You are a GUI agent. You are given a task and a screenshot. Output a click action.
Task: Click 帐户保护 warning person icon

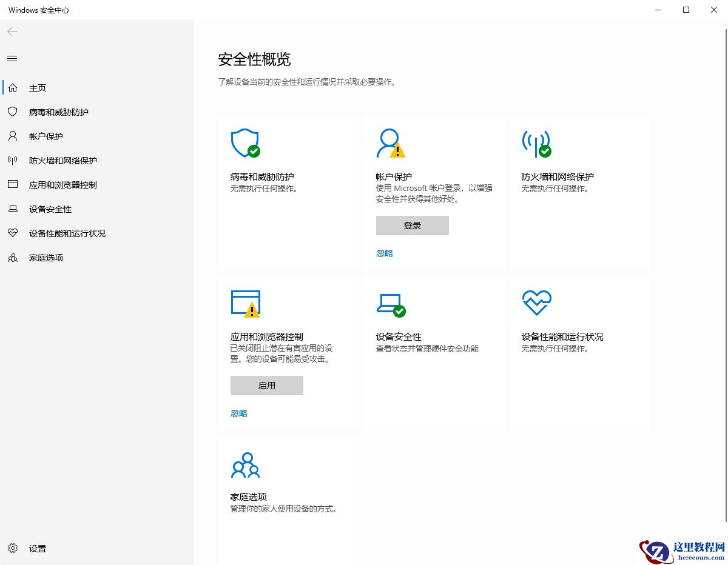(x=391, y=143)
